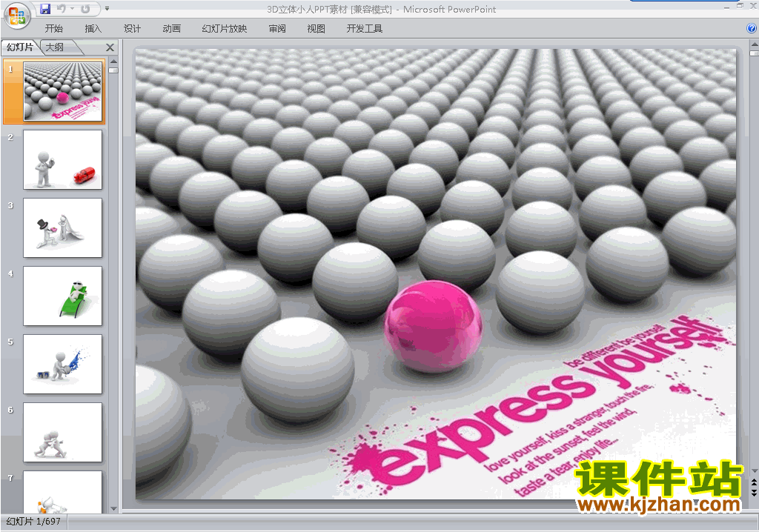Open the Undo history dropdown arrow
Image resolution: width=759 pixels, height=532 pixels.
72,9
